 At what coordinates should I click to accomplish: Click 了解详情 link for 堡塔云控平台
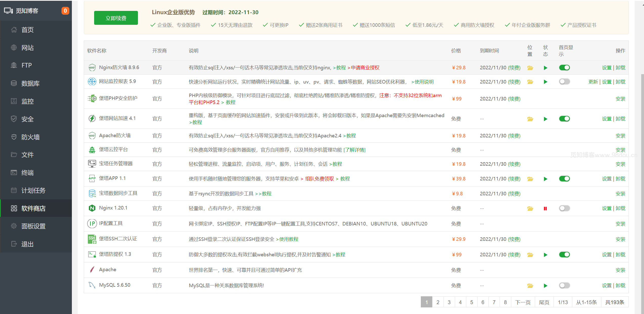tap(355, 150)
